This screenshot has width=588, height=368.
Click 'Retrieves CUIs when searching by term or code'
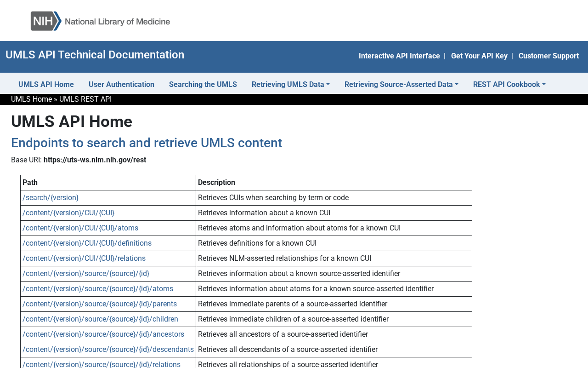273,198
